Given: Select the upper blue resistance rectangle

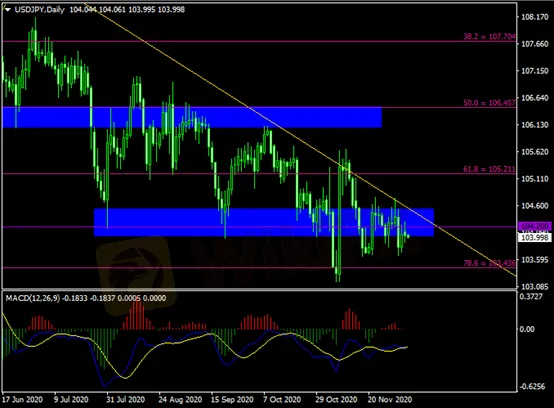Looking at the screenshot, I should [192, 117].
